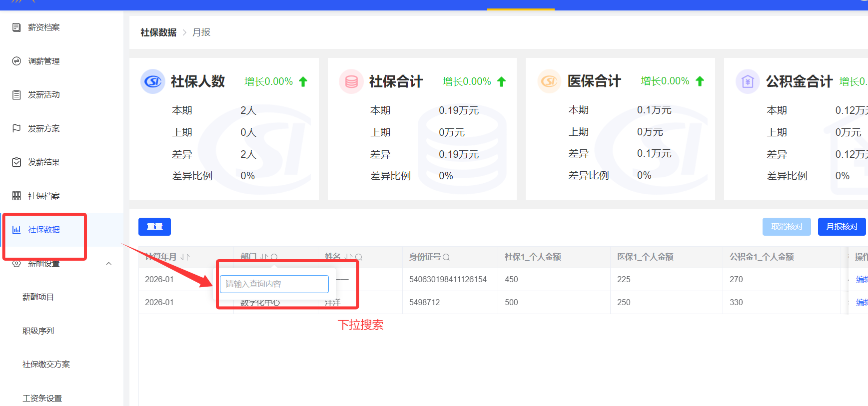Click the 社保1_个人金额 column header
This screenshot has width=868, height=406.
[533, 257]
